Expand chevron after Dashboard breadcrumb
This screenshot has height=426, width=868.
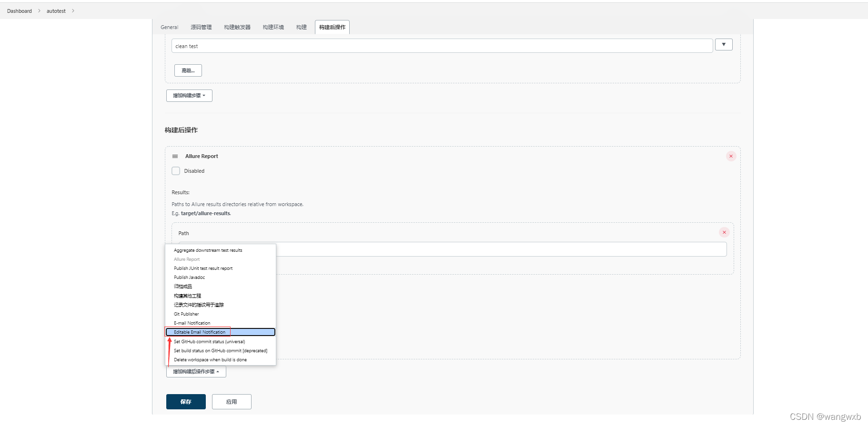point(39,11)
